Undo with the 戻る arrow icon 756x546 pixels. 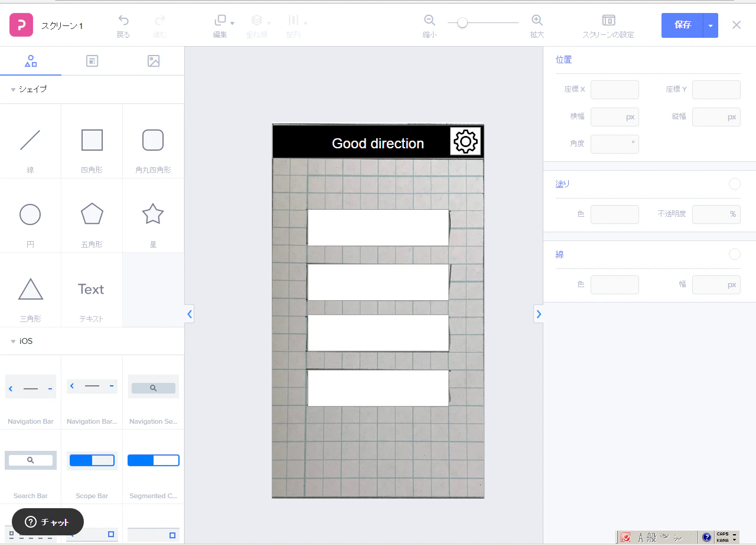pyautogui.click(x=123, y=20)
